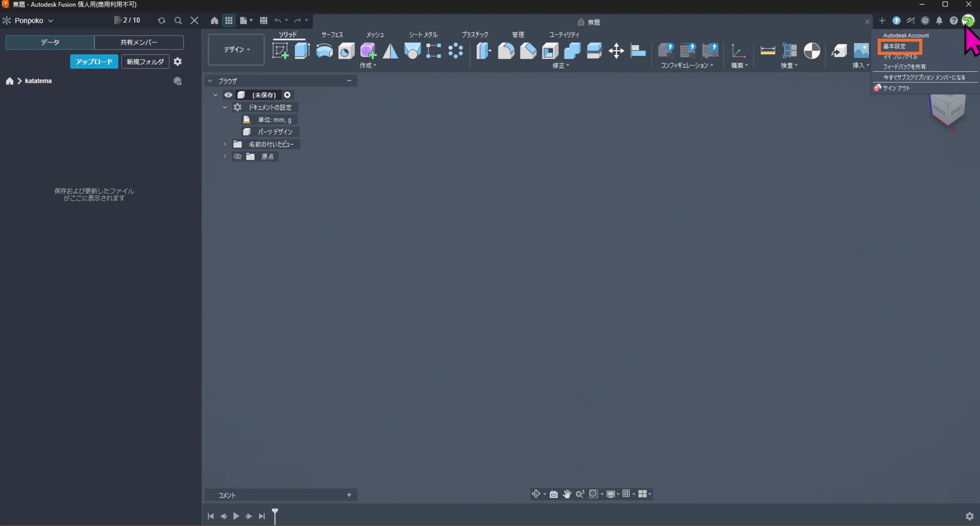The image size is (980, 526).
Task: Open the Design (デザイン) workspace dropdown
Action: [236, 49]
